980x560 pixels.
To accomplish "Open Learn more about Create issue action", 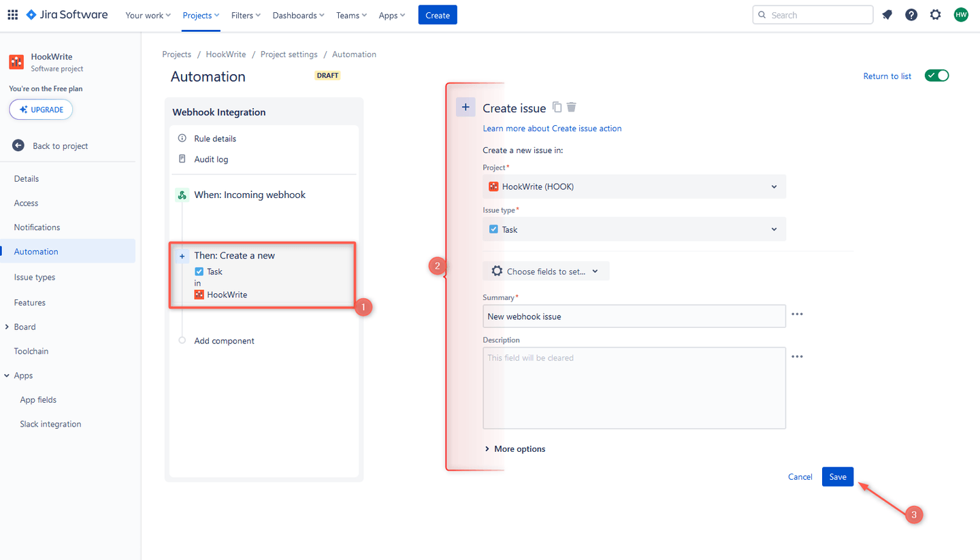I will coord(552,128).
